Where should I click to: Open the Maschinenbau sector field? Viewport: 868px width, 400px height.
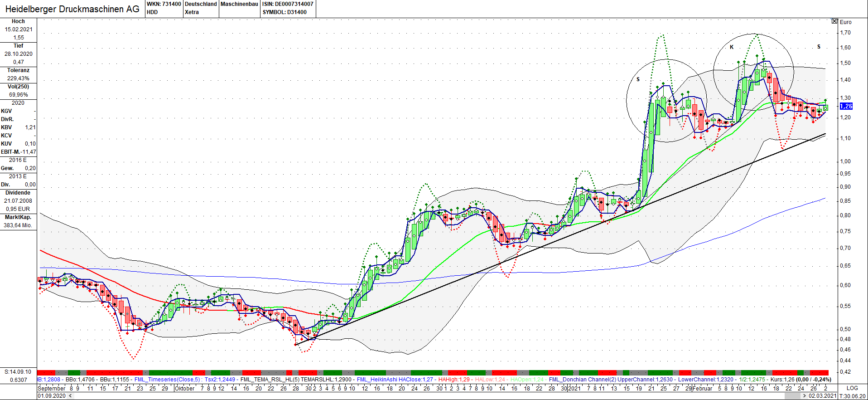[x=239, y=4]
